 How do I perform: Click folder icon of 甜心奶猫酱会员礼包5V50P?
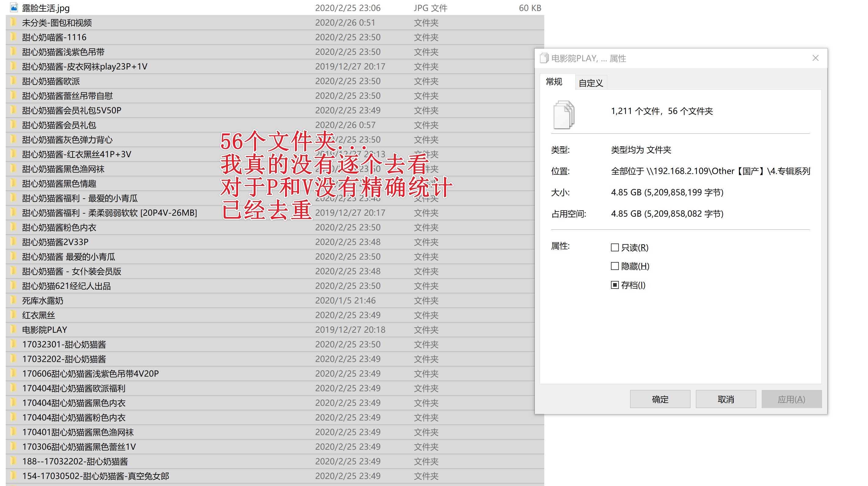pyautogui.click(x=14, y=110)
